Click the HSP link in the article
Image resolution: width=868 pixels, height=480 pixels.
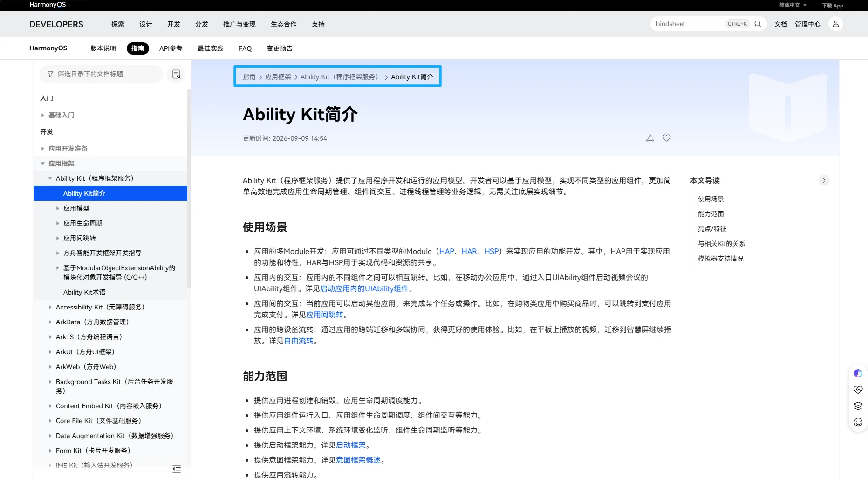click(x=492, y=251)
